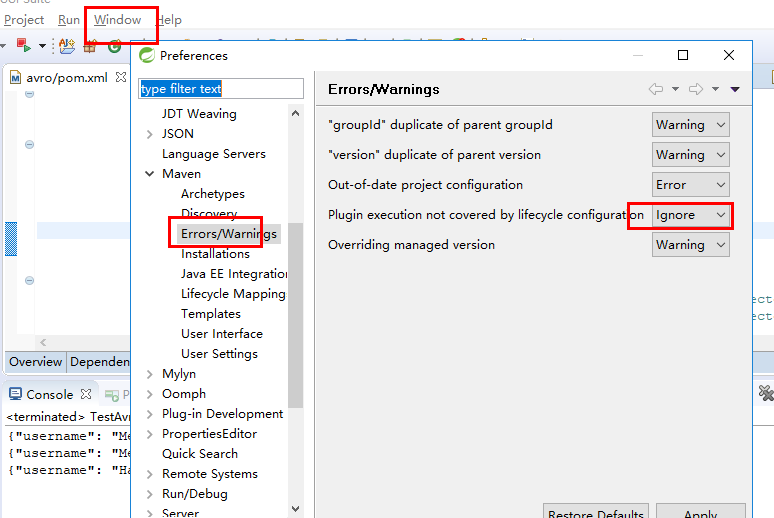Image resolution: width=774 pixels, height=518 pixels.
Task: Go forward in Preferences page history
Action: pyautogui.click(x=696, y=89)
